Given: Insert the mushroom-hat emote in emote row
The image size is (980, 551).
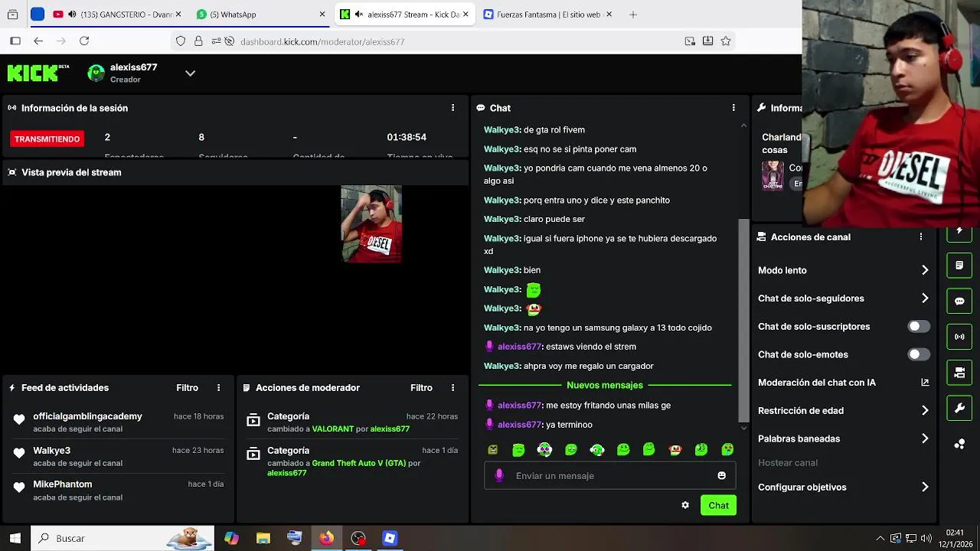Looking at the screenshot, I should pyautogui.click(x=675, y=450).
